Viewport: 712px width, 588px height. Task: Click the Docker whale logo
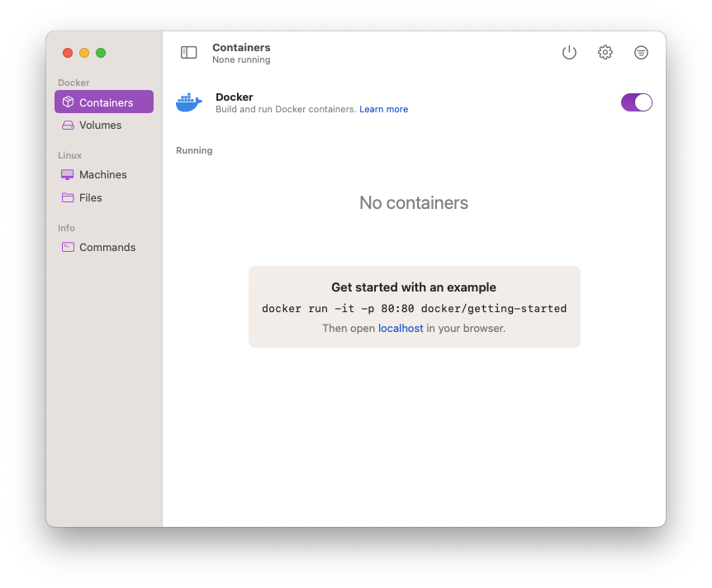point(189,102)
